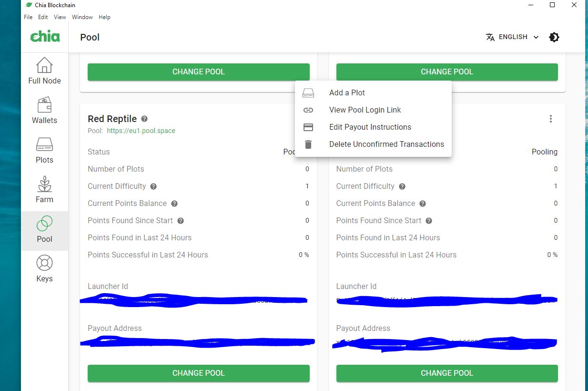The width and height of the screenshot is (588, 391).
Task: Click the Status label in Red Reptile card
Action: point(99,152)
